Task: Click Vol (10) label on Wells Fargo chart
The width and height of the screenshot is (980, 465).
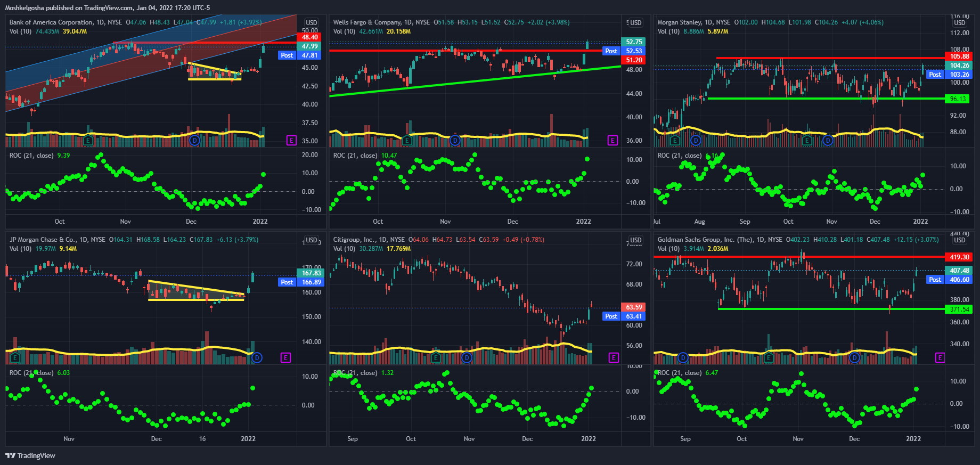Action: (x=344, y=31)
